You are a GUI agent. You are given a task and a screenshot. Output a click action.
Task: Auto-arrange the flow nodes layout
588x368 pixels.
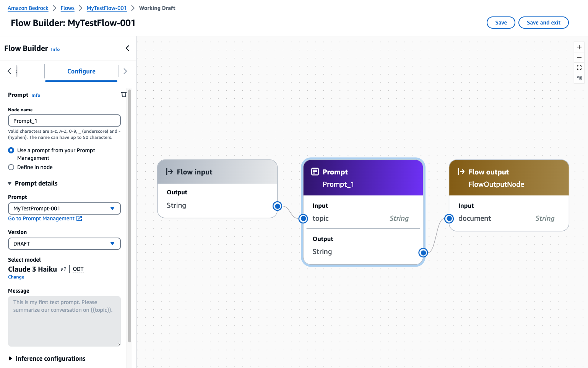[x=579, y=78]
